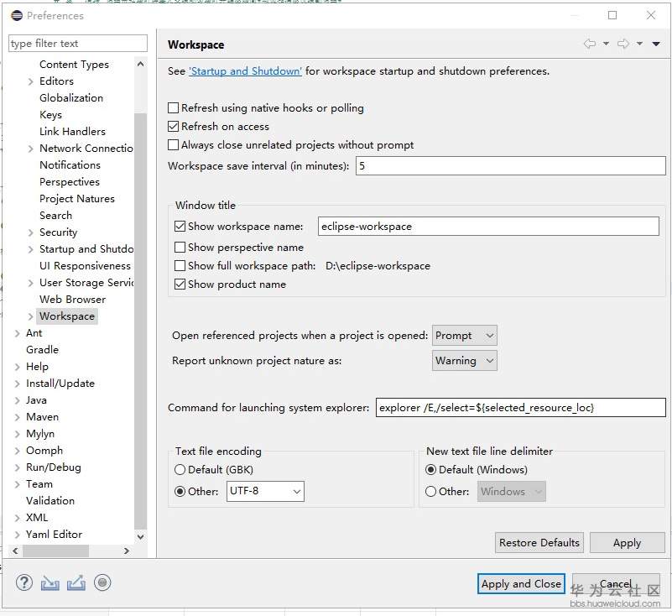Select the Globalization page
Image resolution: width=672 pixels, height=616 pixels.
(x=71, y=97)
